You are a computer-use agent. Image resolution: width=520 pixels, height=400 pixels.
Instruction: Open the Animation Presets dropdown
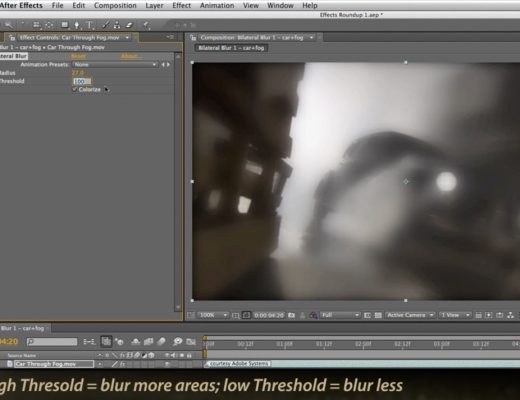[115, 64]
